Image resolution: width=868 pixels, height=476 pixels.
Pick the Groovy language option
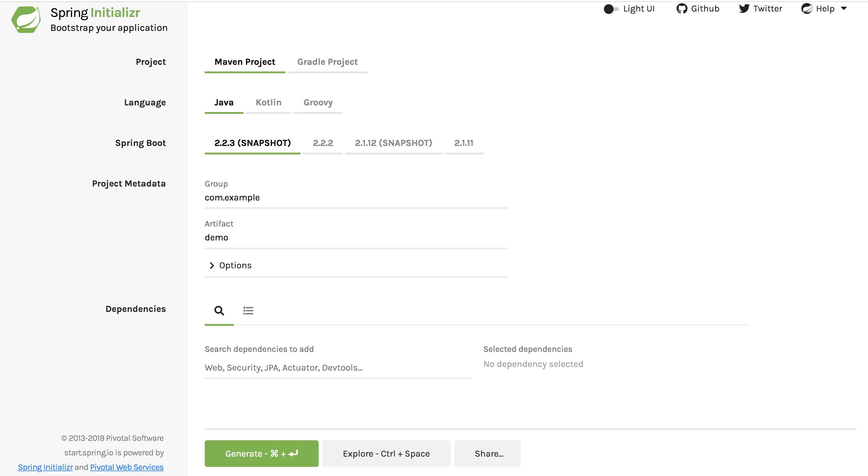pyautogui.click(x=318, y=102)
